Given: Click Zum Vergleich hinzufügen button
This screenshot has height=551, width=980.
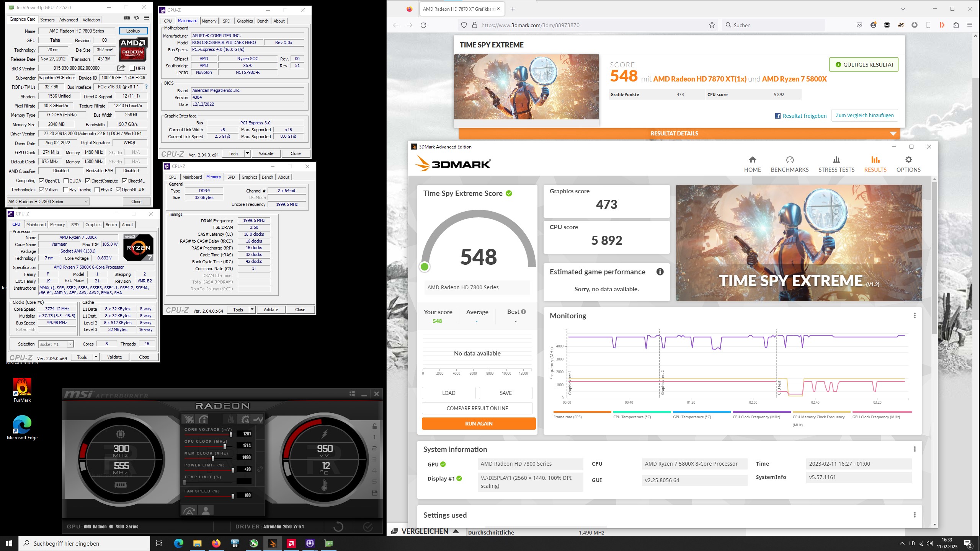Looking at the screenshot, I should point(864,116).
